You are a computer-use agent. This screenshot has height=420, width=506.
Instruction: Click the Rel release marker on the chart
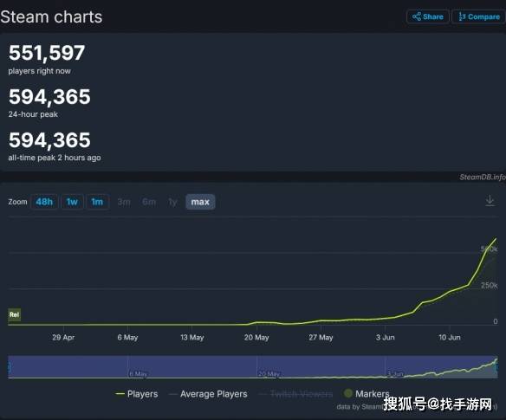pos(14,314)
